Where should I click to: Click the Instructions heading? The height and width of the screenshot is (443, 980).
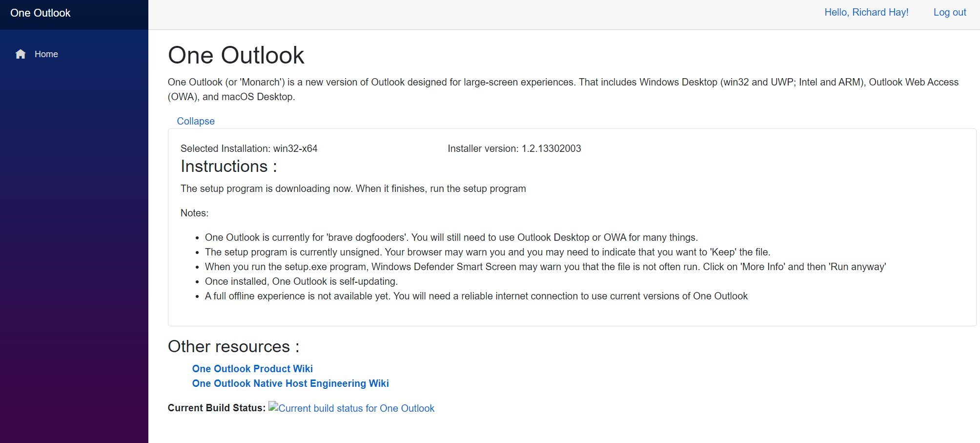228,167
